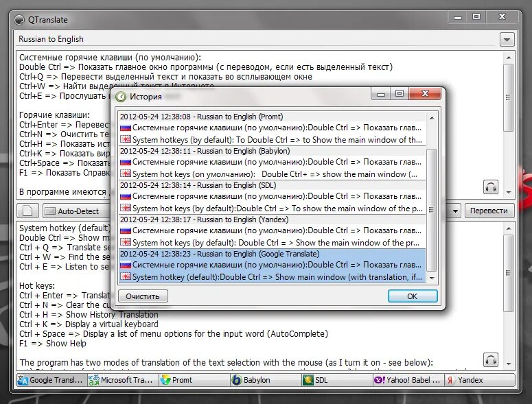Click translation pane scroll up arrow
Image resolution: width=532 pixels, height=404 pixels.
[508, 228]
